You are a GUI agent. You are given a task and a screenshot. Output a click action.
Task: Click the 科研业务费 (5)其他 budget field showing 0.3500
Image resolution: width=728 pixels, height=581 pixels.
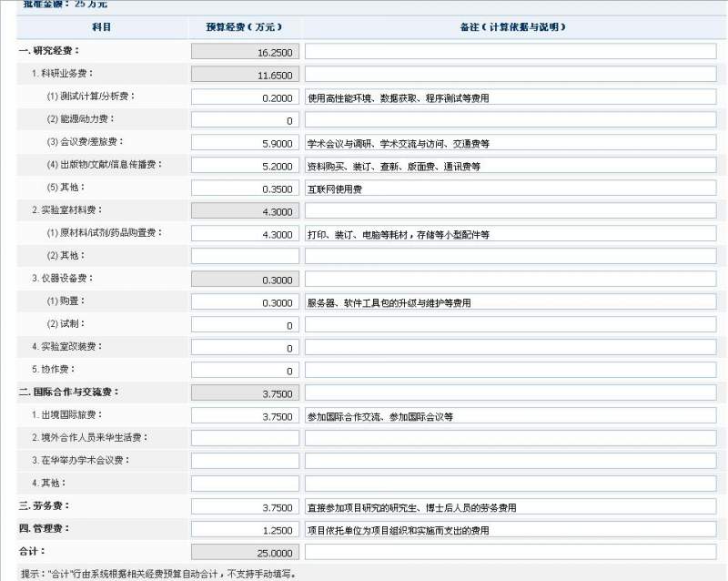tap(245, 189)
